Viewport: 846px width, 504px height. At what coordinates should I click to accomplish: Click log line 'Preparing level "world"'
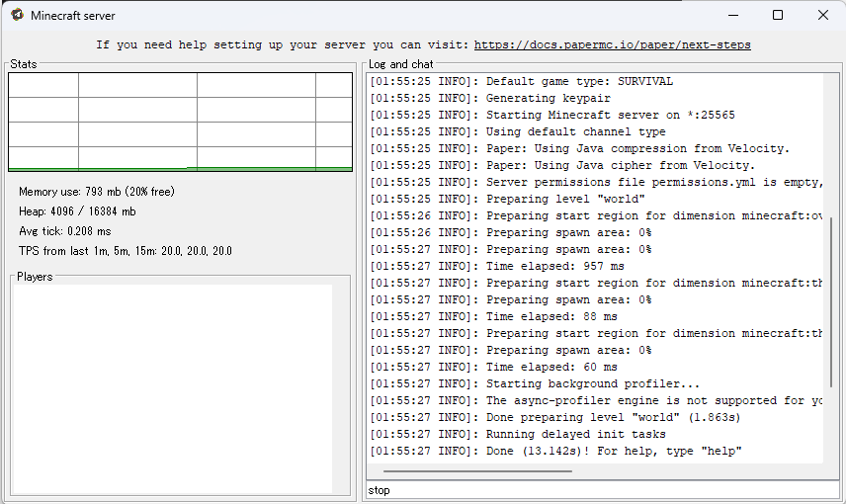(507, 199)
